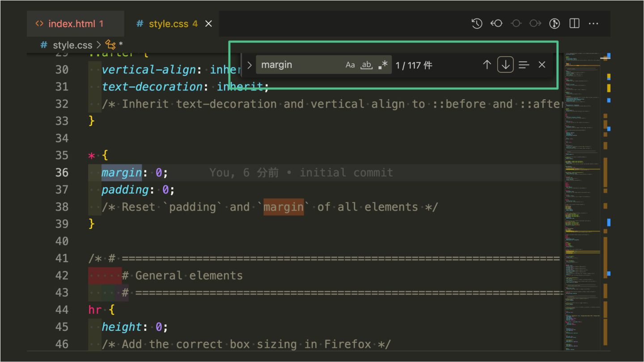Screen dimensions: 644x362
Task: Select the style.css tab
Action: point(168,24)
